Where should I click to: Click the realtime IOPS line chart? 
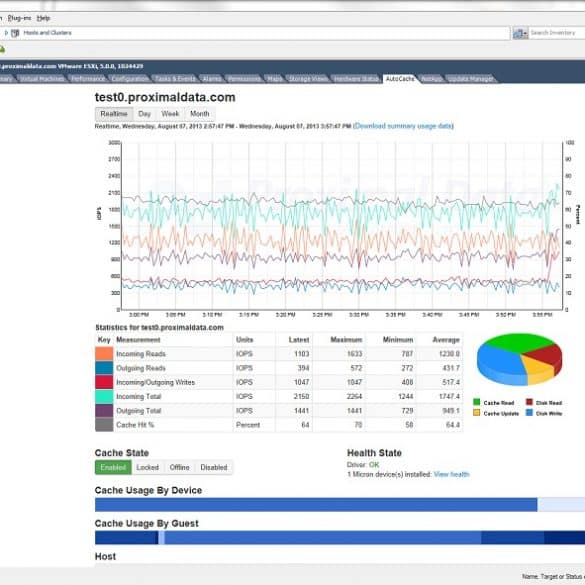(341, 226)
